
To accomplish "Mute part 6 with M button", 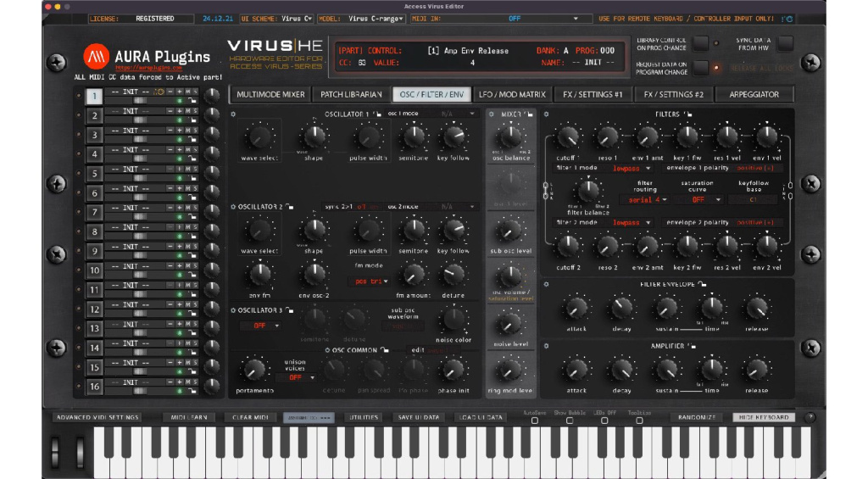I will coord(187,188).
